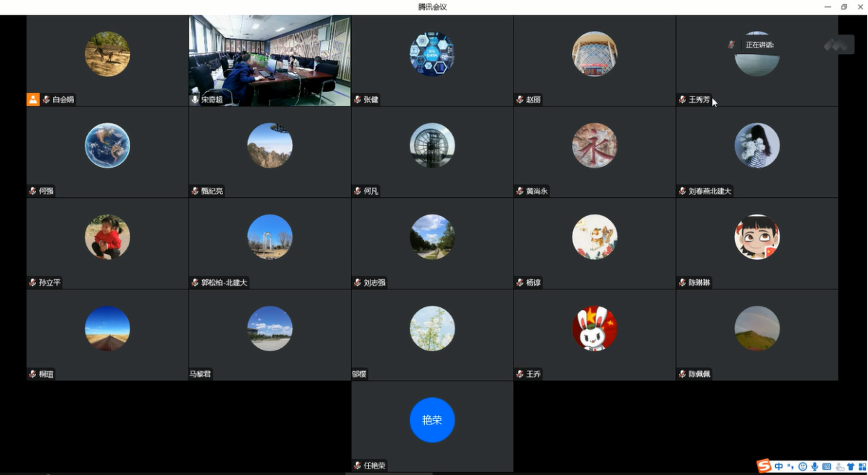Open the Sogou soft keyboard
The image size is (868, 475).
(x=826, y=467)
